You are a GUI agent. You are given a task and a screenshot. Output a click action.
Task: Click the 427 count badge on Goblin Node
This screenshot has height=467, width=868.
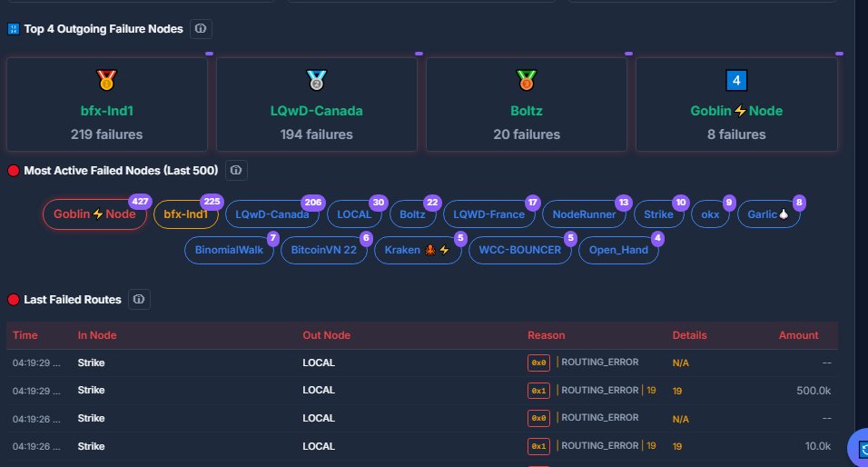tap(140, 201)
